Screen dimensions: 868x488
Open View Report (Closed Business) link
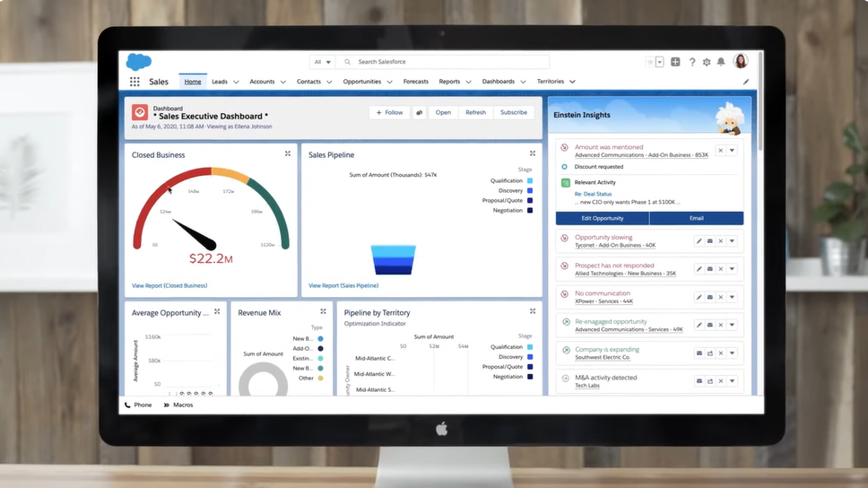coord(169,286)
